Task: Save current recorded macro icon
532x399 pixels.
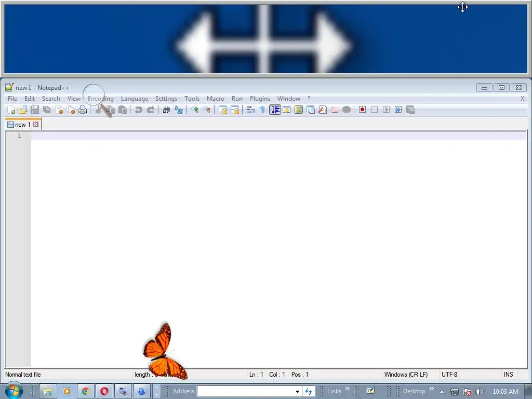Action: pos(410,110)
